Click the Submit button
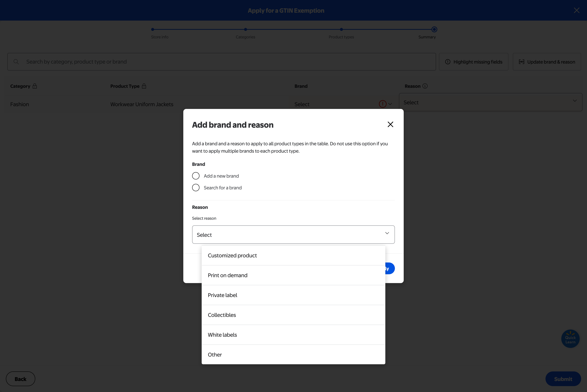Screen dimensions: 587x392 click(x=563, y=379)
